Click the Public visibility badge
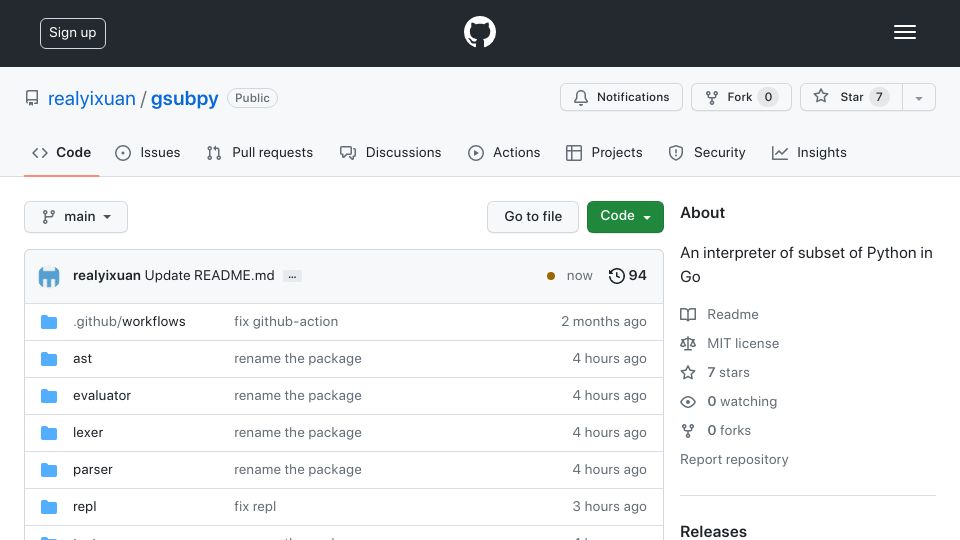Viewport: 960px width, 540px height. (252, 98)
